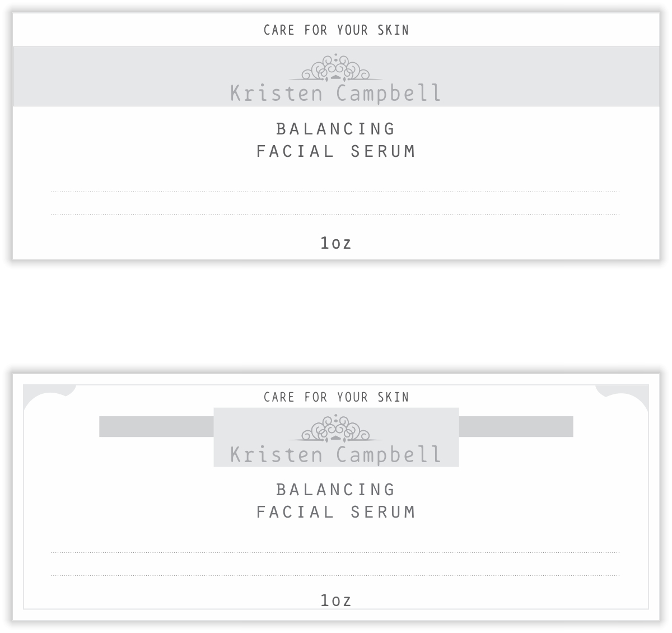Screen dimensions: 672x633
Task: Click the lower dotted line in the unframed label
Action: (335, 215)
